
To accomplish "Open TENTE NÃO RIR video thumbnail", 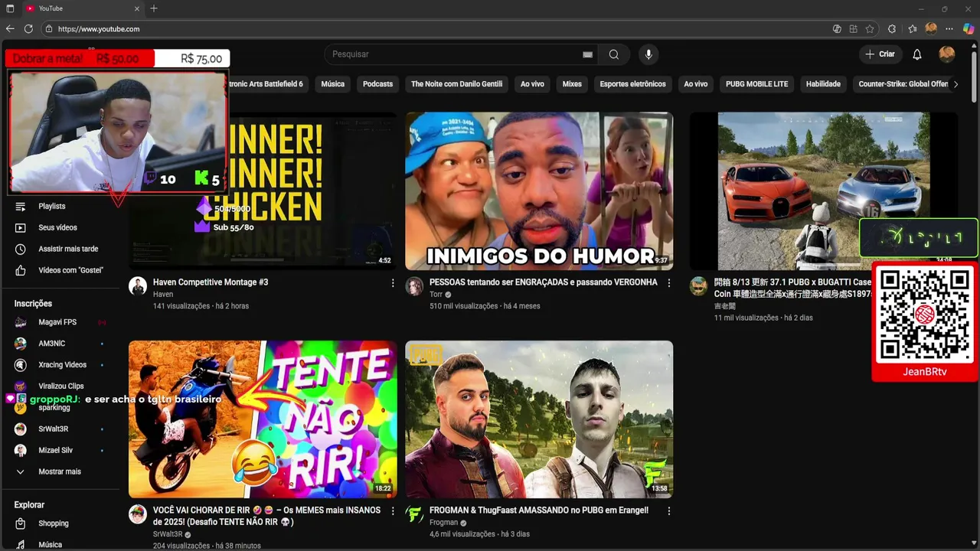I will (263, 419).
